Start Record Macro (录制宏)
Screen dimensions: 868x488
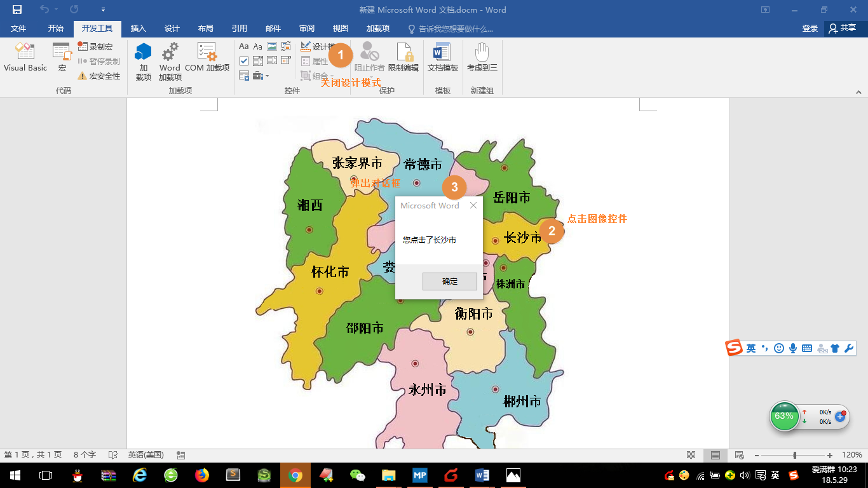point(95,46)
